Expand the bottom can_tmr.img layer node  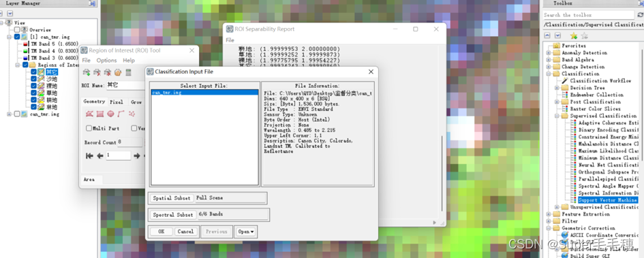pyautogui.click(x=9, y=114)
